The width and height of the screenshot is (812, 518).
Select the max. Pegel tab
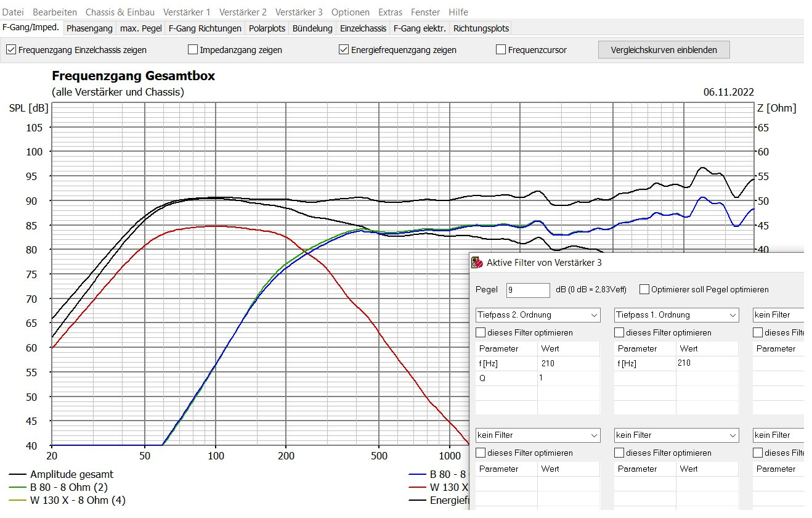pos(140,28)
